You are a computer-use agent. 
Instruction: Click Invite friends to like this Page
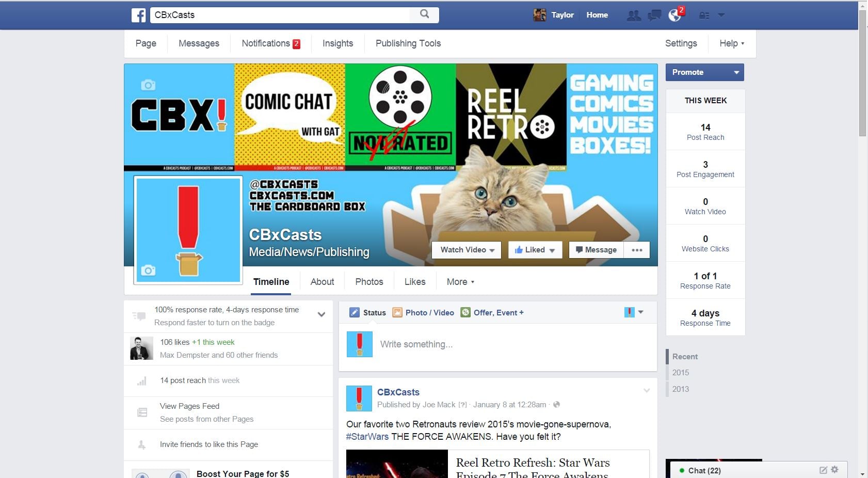[x=209, y=444]
